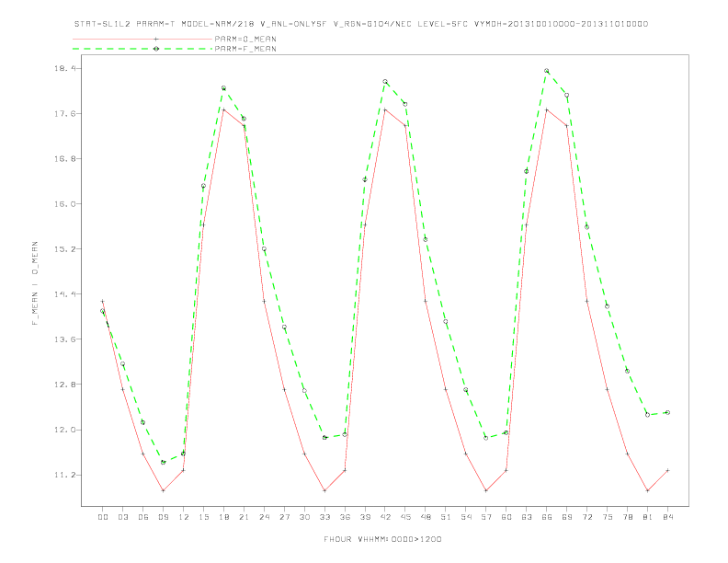Select the F_MEAN circle marker at hour 18 peak

point(223,87)
